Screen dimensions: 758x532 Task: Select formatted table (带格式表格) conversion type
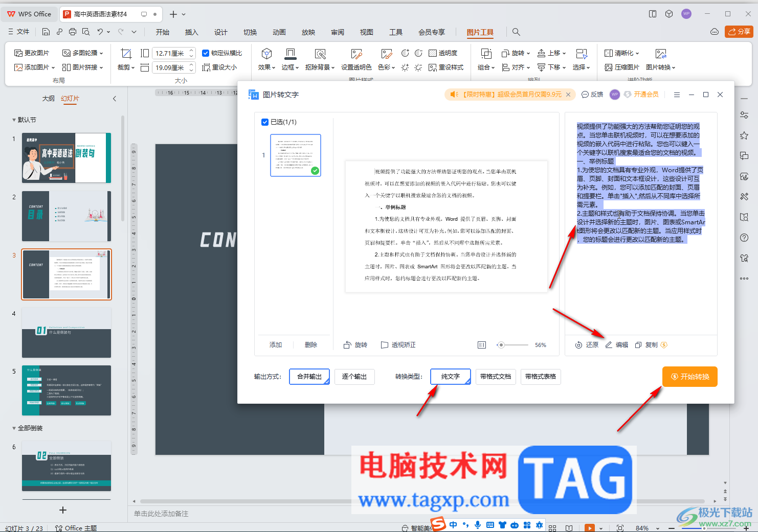pos(541,377)
